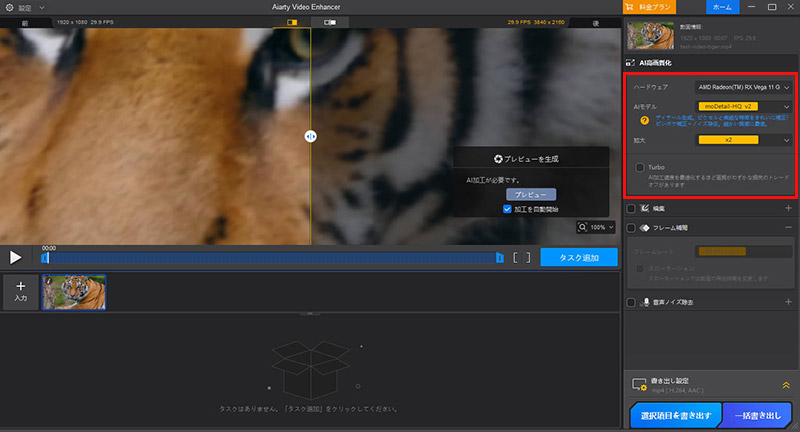Viewport: 800px width, 432px height.
Task: Click the preview-generation spinner icon
Action: (x=498, y=159)
